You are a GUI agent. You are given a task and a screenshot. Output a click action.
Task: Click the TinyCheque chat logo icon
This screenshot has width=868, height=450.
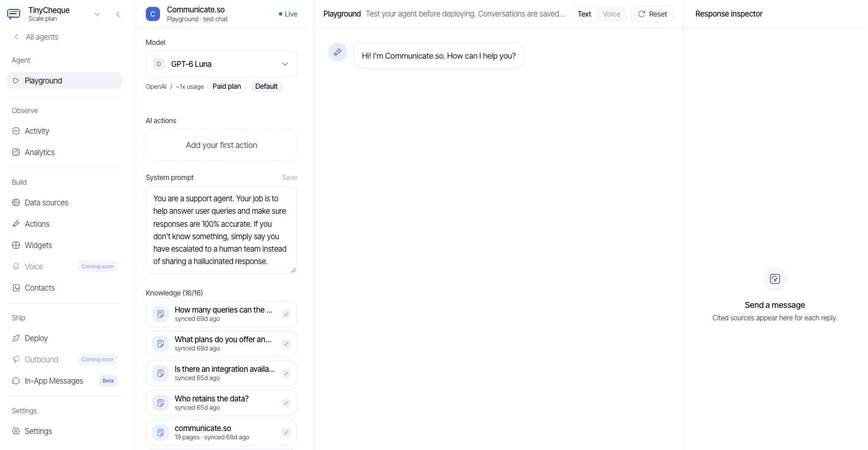click(x=13, y=14)
